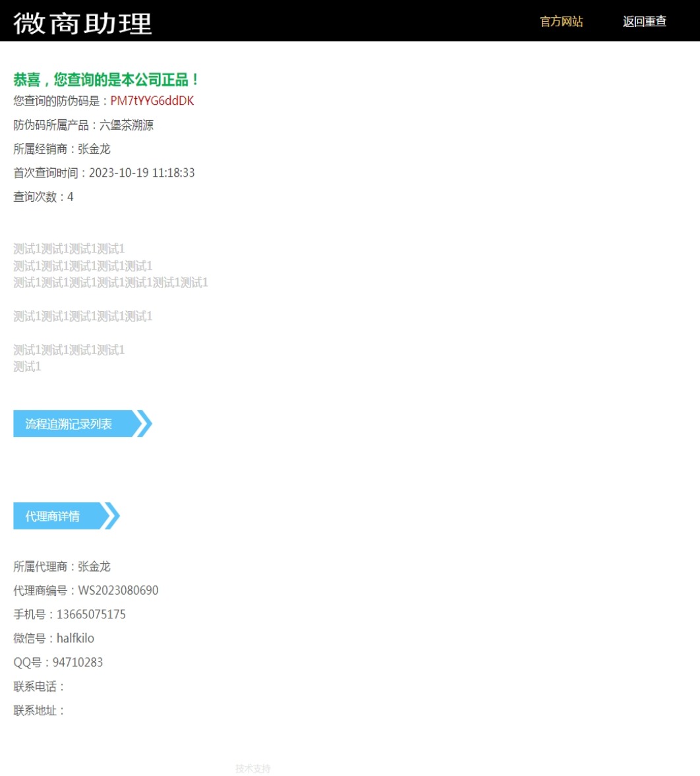Click the product line 防伪码所属产品：六堡茶溯源

(x=83, y=125)
